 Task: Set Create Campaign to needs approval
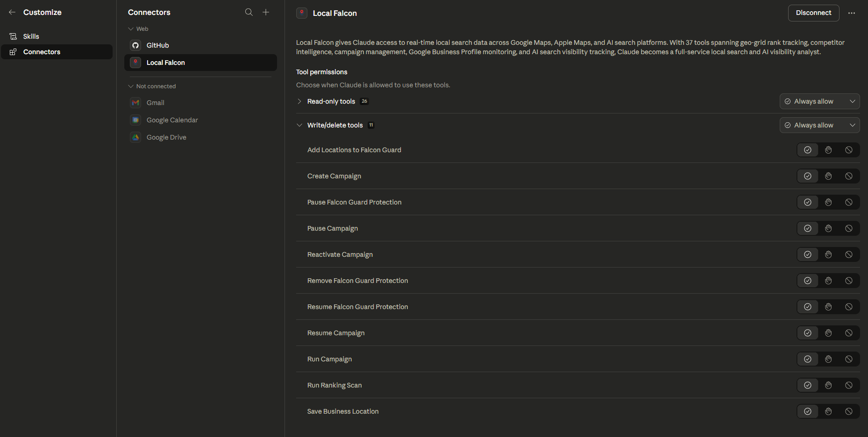pos(828,176)
